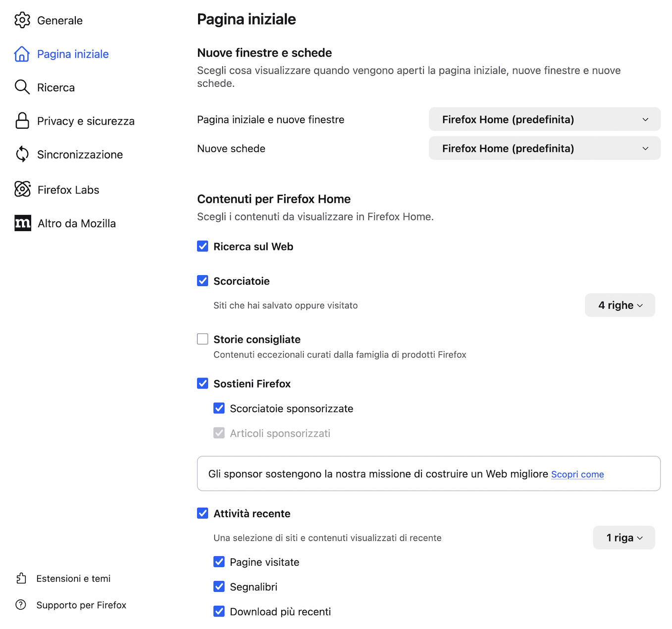Select the Sincronizzazione sync arrows icon
This screenshot has width=672, height=629.
coord(22,154)
